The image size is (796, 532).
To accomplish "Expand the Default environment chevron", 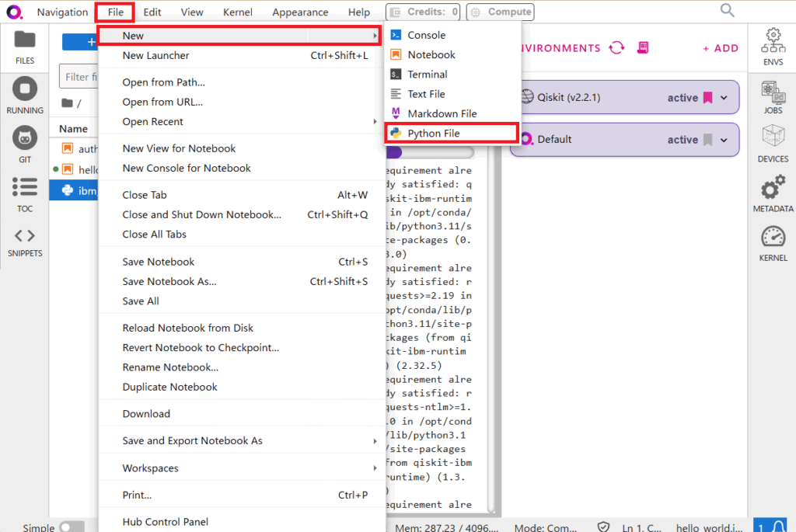I will [x=724, y=140].
